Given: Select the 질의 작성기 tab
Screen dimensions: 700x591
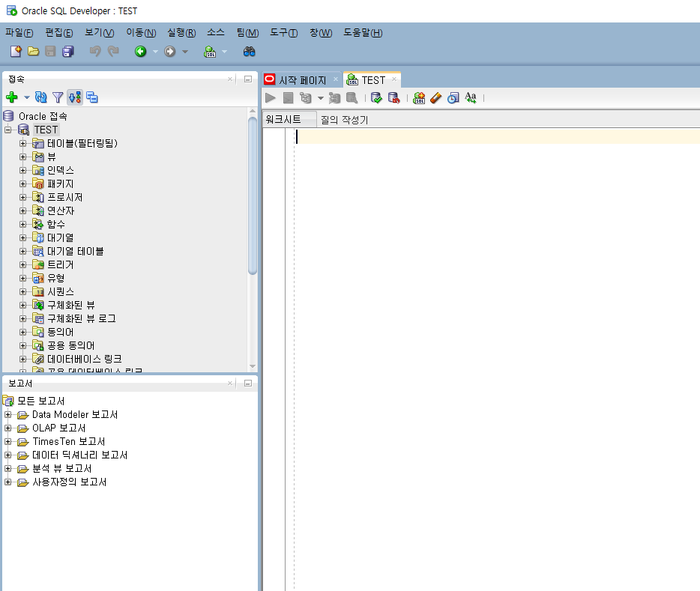Looking at the screenshot, I should tap(344, 120).
